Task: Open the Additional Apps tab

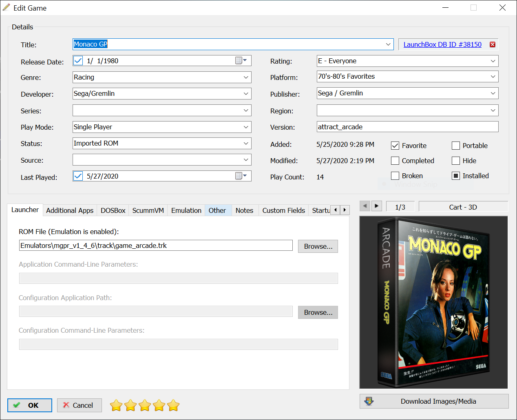Action: [x=70, y=210]
